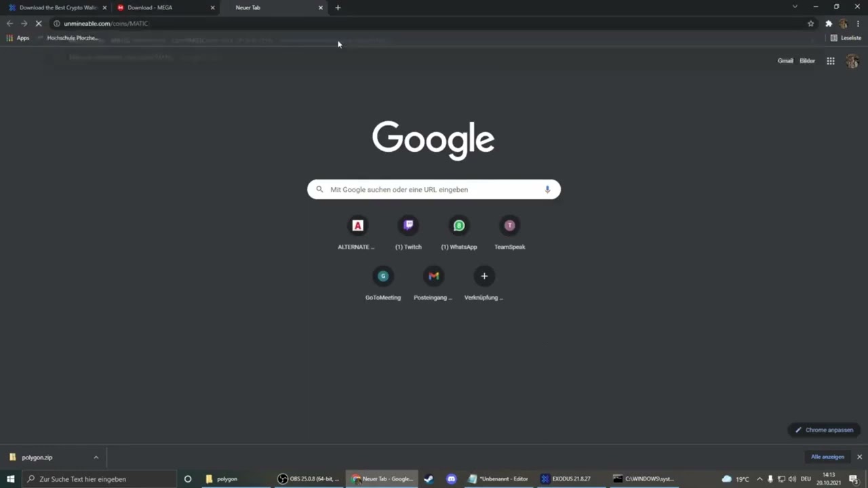Open the GoToMeeting shortcut tile
This screenshot has width=868, height=488.
pos(383,284)
